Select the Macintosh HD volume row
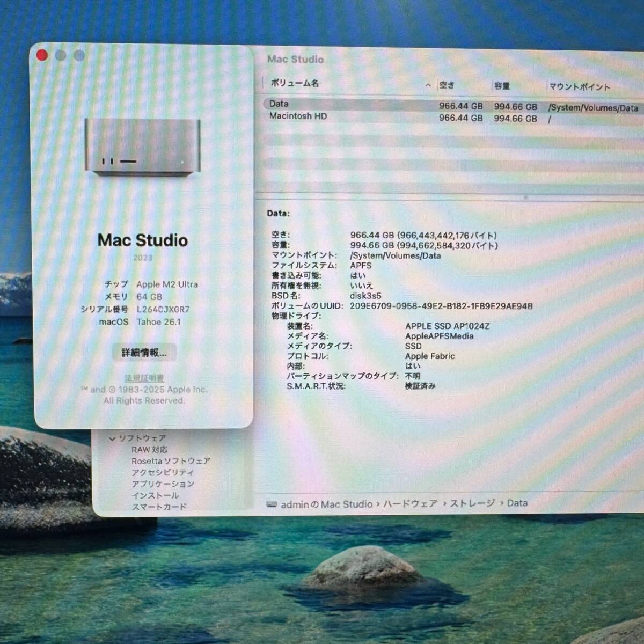The height and width of the screenshot is (644, 644). (x=453, y=118)
